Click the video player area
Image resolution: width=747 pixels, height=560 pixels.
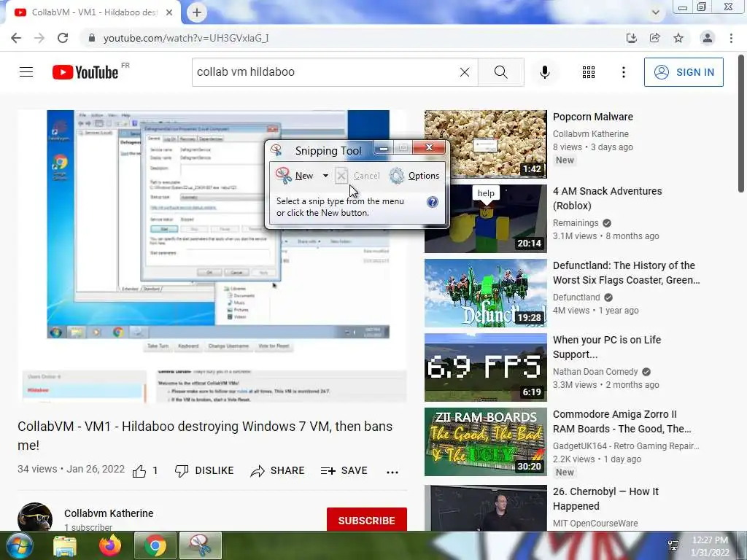pos(212,256)
